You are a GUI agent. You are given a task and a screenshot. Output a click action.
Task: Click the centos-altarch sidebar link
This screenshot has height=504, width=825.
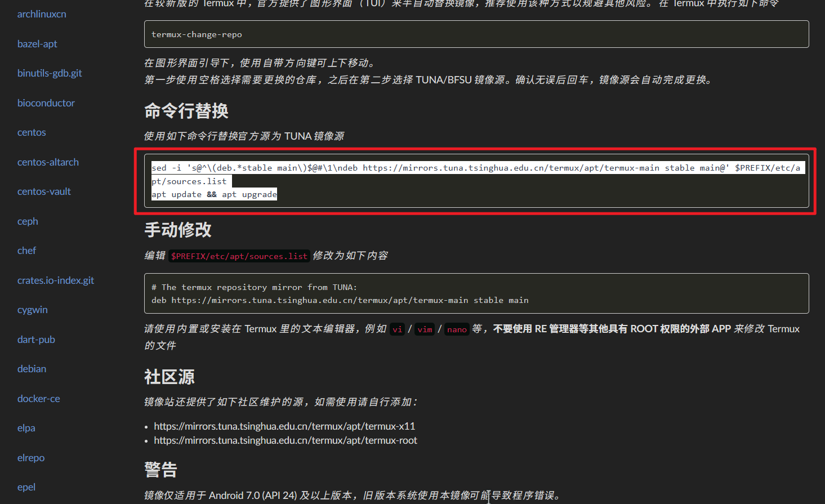point(48,162)
